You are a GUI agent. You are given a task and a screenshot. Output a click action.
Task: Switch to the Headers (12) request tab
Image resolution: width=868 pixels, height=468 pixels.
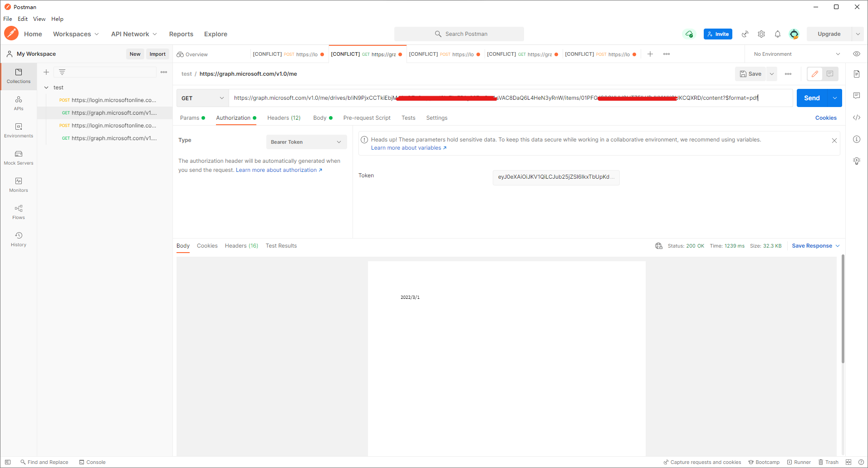tap(284, 118)
